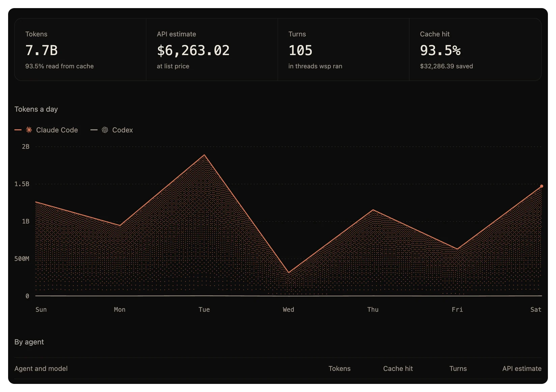
Task: Click the Sat label on x-axis
Action: click(x=536, y=309)
